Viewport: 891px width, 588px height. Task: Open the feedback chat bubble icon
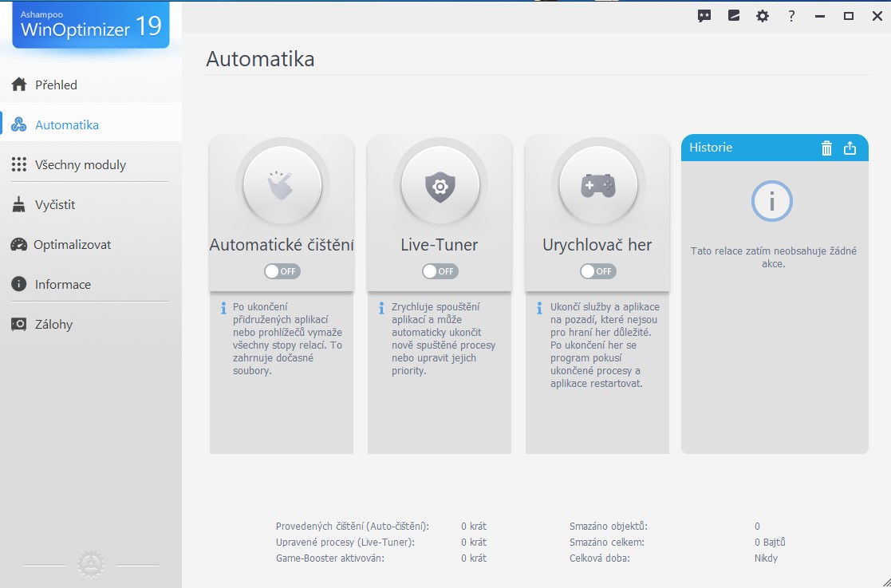(704, 16)
